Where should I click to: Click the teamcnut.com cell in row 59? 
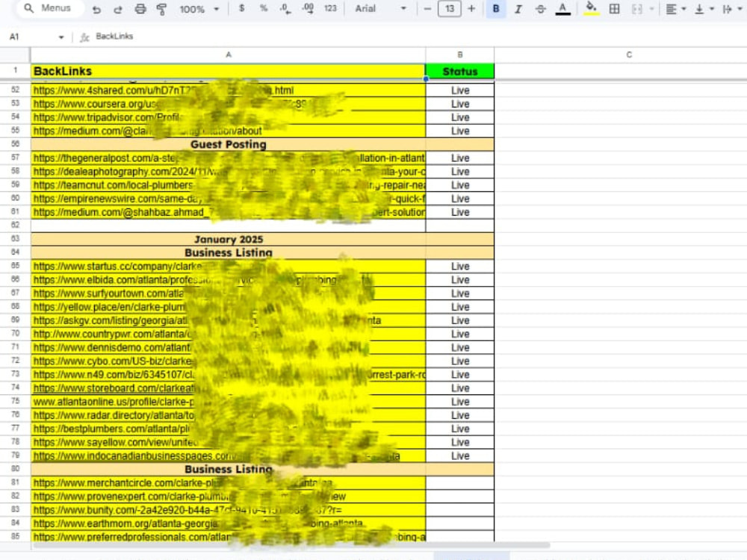click(228, 184)
